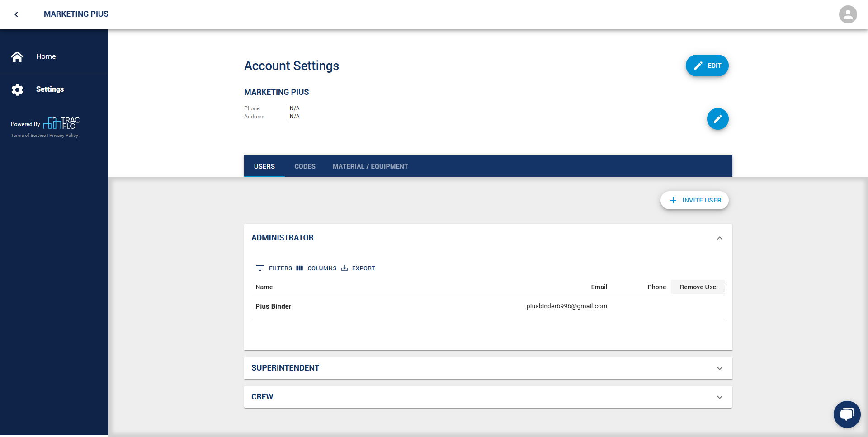Viewport: 868px width, 437px height.
Task: Click the Home house icon in sidebar
Action: [17, 56]
